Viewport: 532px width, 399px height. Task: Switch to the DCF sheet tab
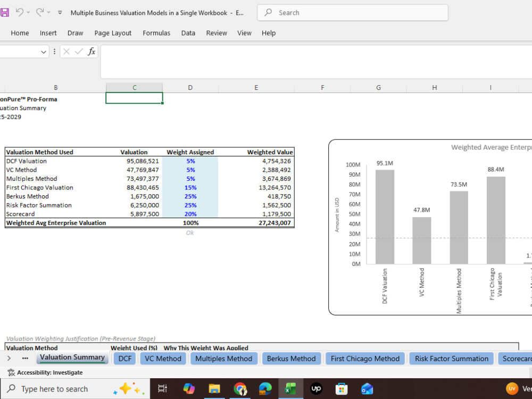(x=125, y=359)
